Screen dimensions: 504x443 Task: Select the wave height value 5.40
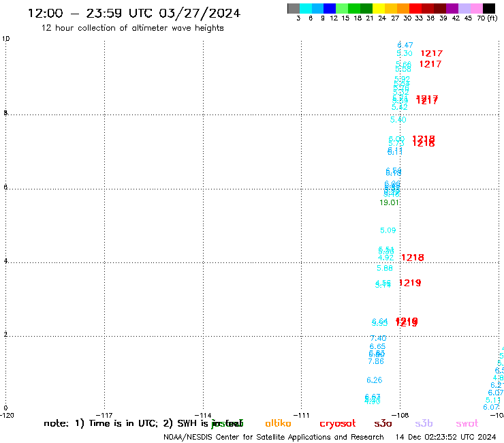(398, 120)
